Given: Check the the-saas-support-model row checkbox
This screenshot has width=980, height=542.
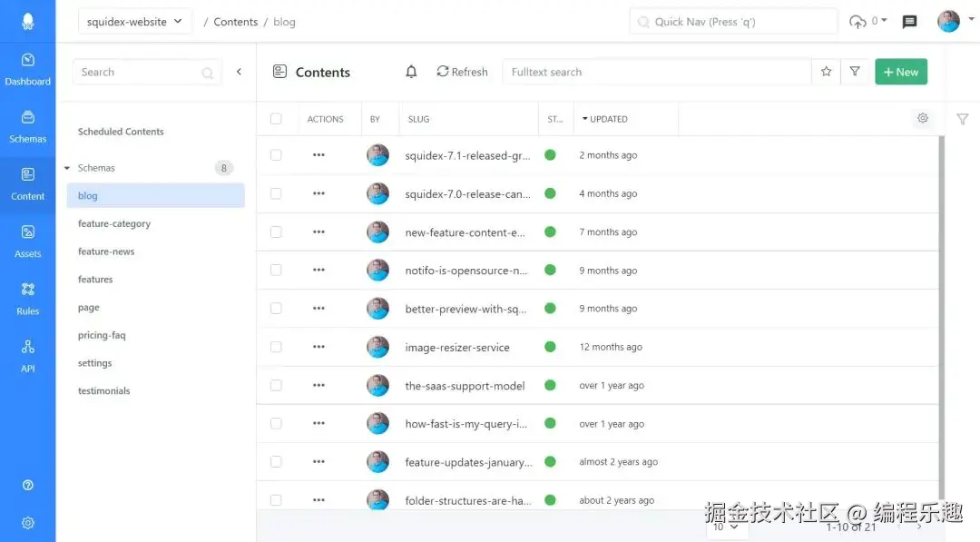Looking at the screenshot, I should click(276, 385).
